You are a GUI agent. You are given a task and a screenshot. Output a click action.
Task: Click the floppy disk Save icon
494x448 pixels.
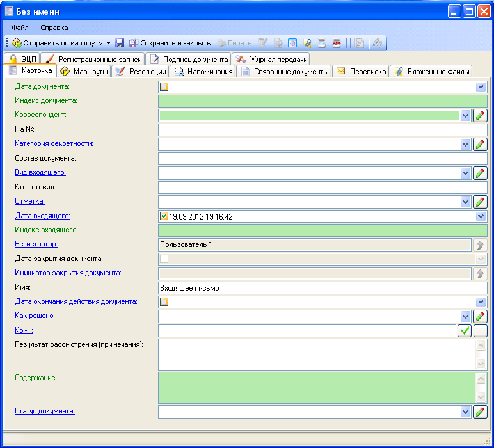[120, 43]
